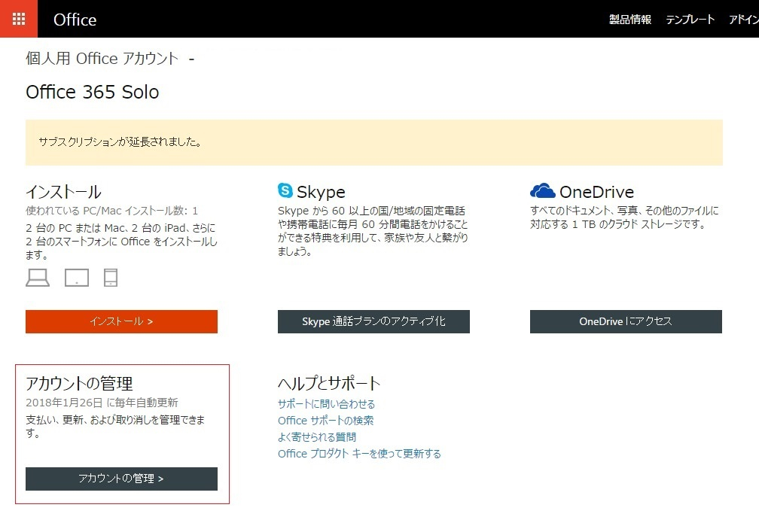The height and width of the screenshot is (532, 759).
Task: Click the tablet device icon
Action: click(77, 278)
